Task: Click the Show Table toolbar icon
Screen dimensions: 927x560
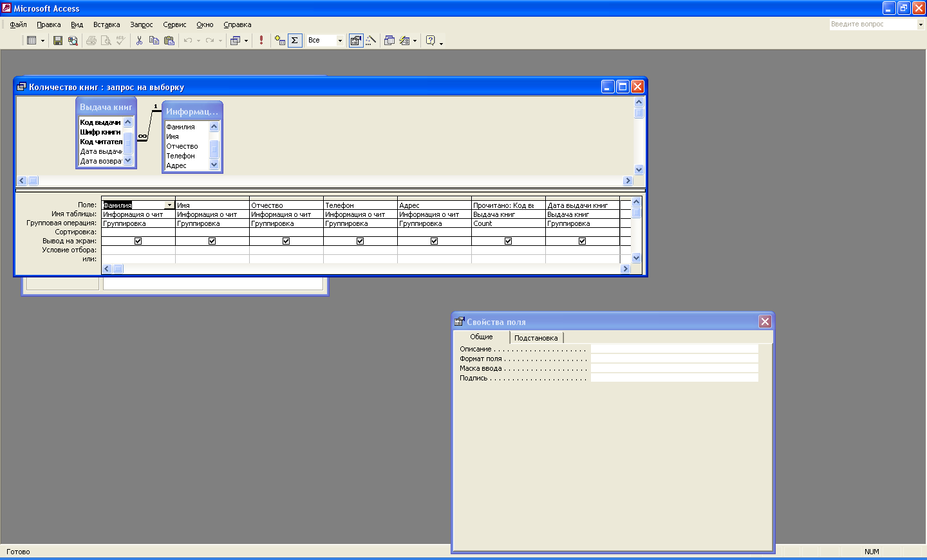Action: click(x=279, y=41)
